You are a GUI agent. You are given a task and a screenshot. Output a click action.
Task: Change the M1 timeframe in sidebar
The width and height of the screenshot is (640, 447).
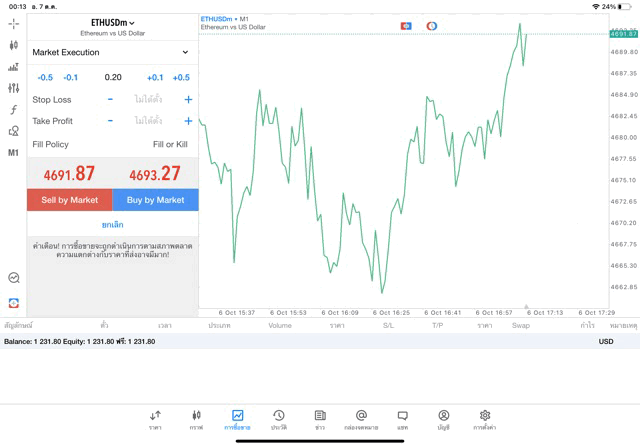[x=13, y=153]
